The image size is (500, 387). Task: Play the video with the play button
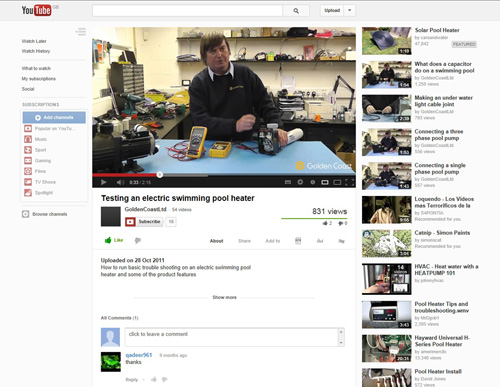point(104,182)
